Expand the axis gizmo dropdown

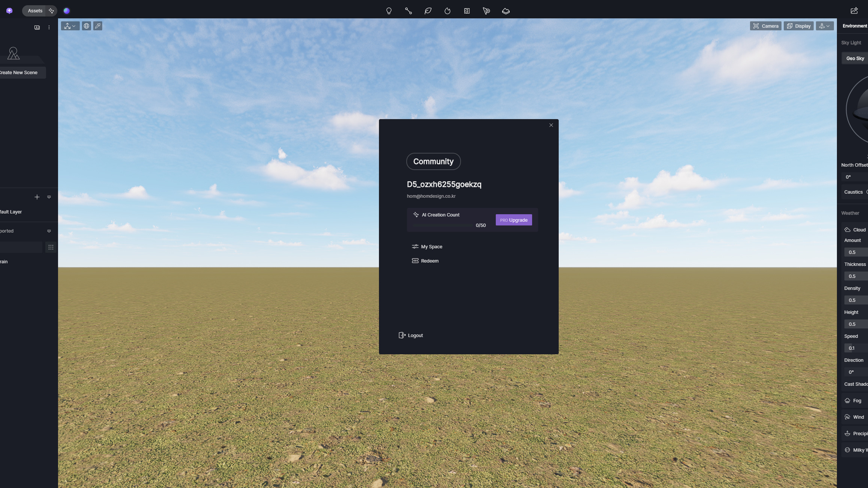point(70,26)
